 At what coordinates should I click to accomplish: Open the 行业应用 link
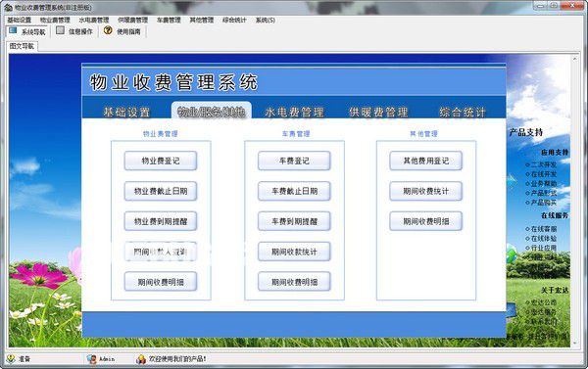[544, 248]
